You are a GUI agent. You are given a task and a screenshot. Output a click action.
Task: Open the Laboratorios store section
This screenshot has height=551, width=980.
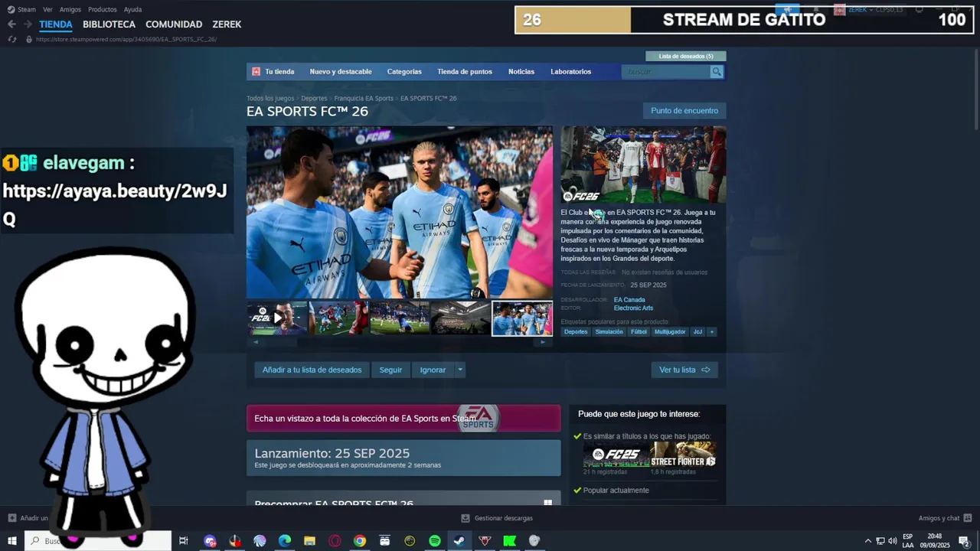[x=570, y=72]
